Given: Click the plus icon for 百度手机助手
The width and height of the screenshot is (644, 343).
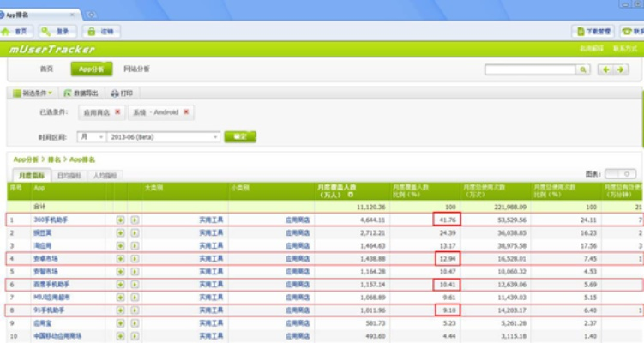Looking at the screenshot, I should [120, 284].
